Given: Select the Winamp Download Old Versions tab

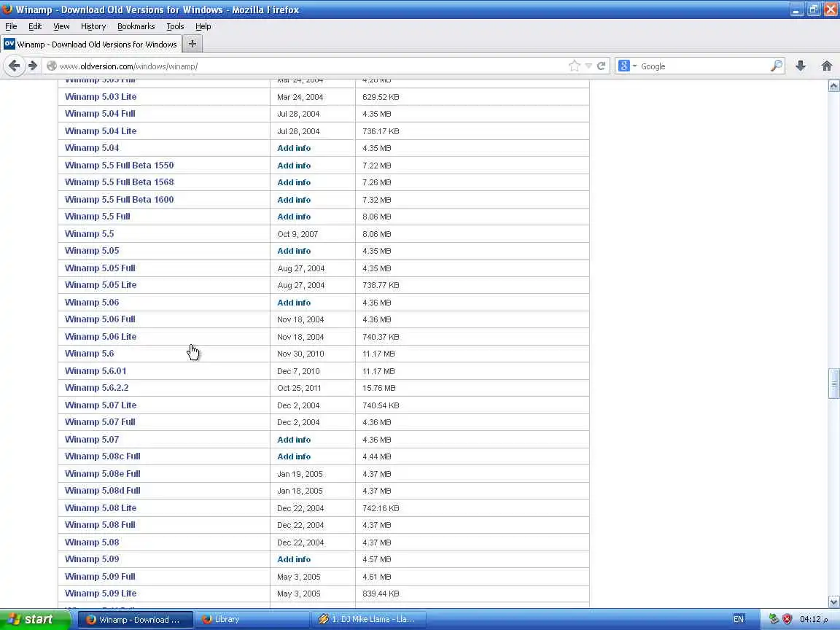Looking at the screenshot, I should pyautogui.click(x=91, y=44).
